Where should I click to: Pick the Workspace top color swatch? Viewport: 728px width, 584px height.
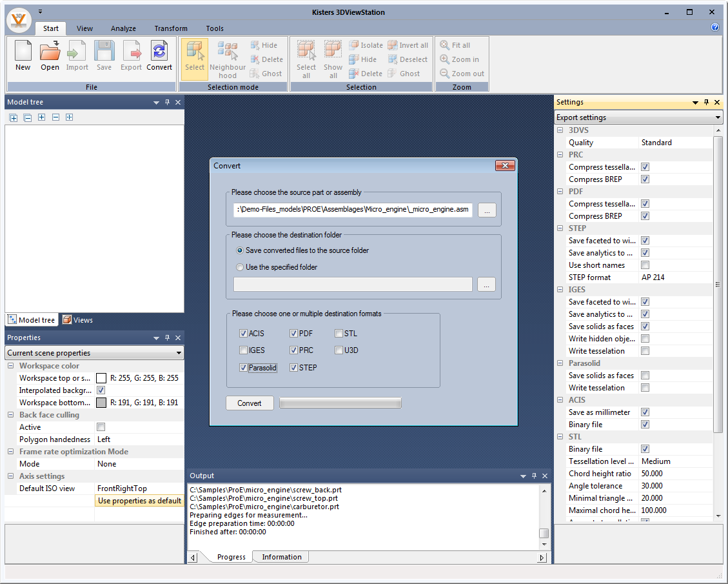point(101,378)
